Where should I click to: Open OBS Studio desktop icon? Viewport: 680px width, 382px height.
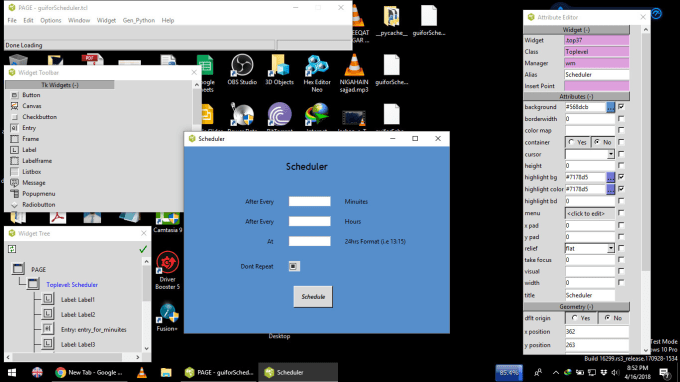point(242,69)
